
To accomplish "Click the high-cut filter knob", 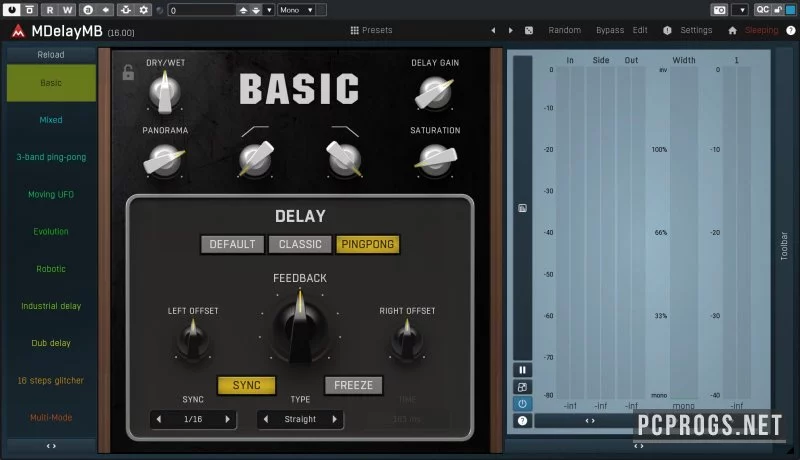I will point(344,159).
